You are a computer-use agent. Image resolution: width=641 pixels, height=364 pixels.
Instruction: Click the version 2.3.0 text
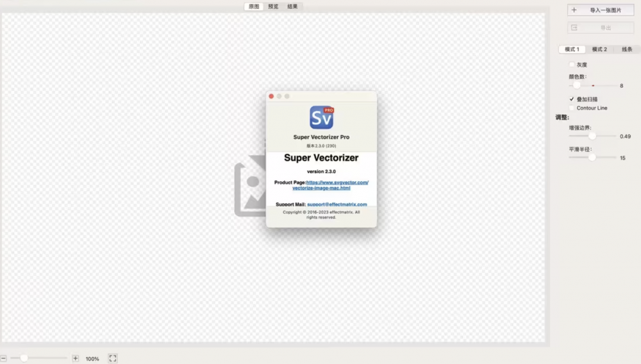pyautogui.click(x=321, y=172)
